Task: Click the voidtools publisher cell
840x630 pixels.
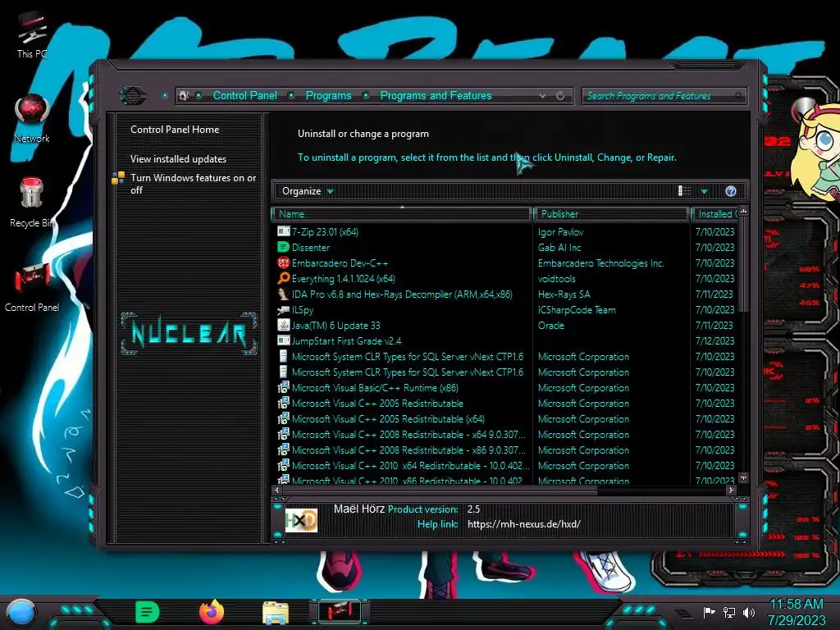Action: [x=557, y=279]
